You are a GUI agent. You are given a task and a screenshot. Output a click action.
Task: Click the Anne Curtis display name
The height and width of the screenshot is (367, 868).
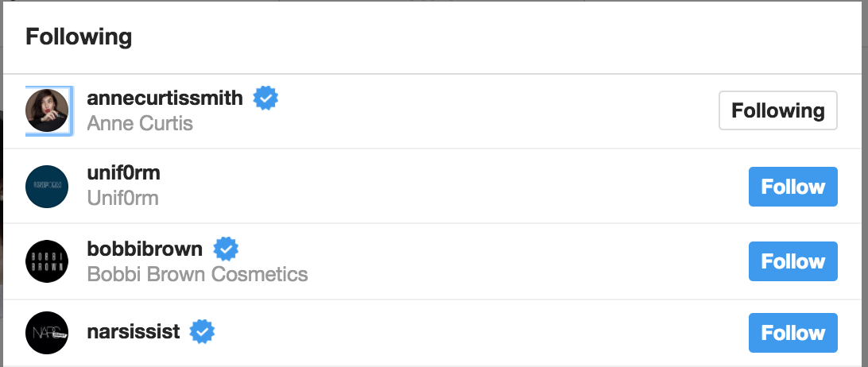coord(139,124)
